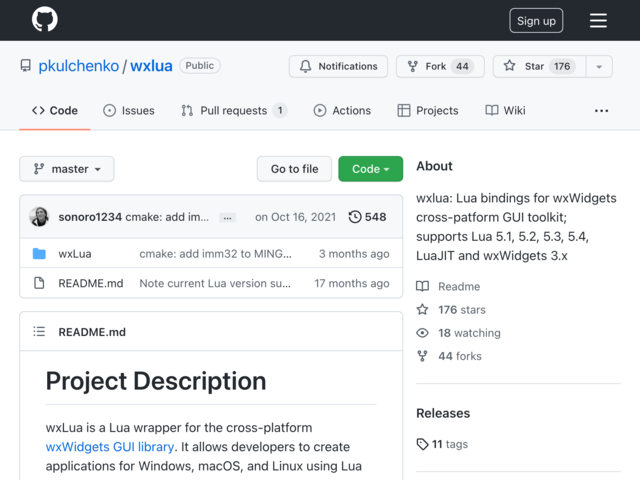Switch to the Wiki tab

click(505, 111)
